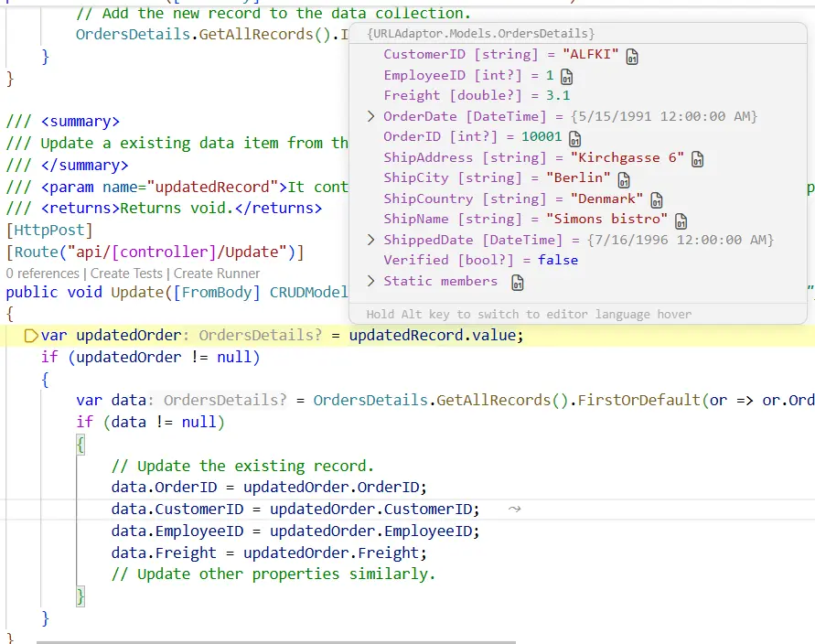This screenshot has width=815, height=644.
Task: Click the inline suggestion arrow after data.CustomerID line
Action: [x=515, y=509]
